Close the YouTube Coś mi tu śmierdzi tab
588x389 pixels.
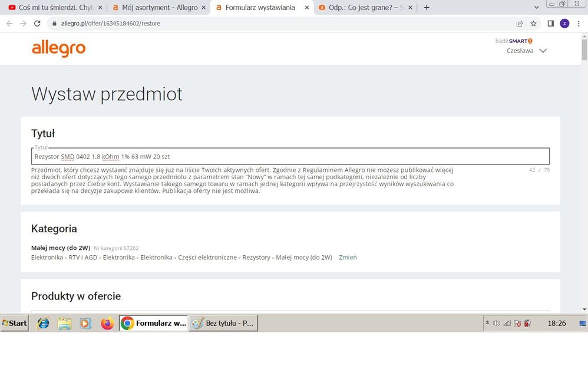pos(100,8)
